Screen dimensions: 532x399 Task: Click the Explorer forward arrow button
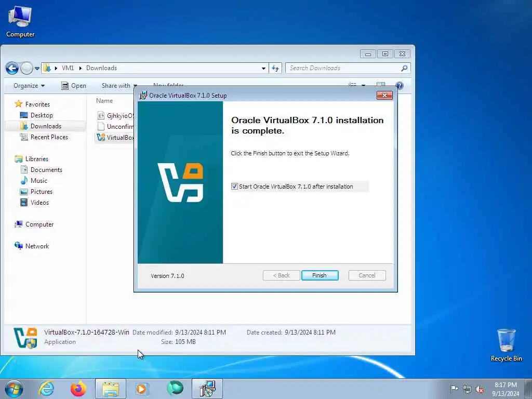coord(26,68)
